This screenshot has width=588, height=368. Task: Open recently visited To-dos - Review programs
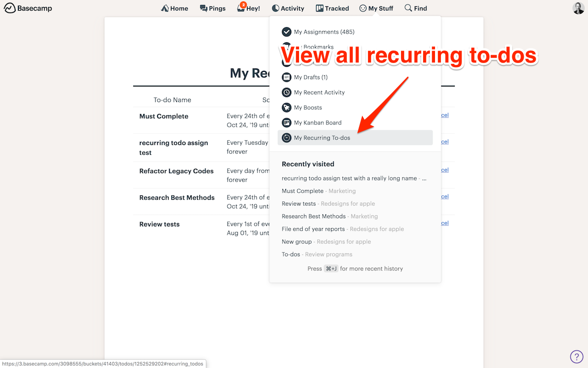(317, 254)
